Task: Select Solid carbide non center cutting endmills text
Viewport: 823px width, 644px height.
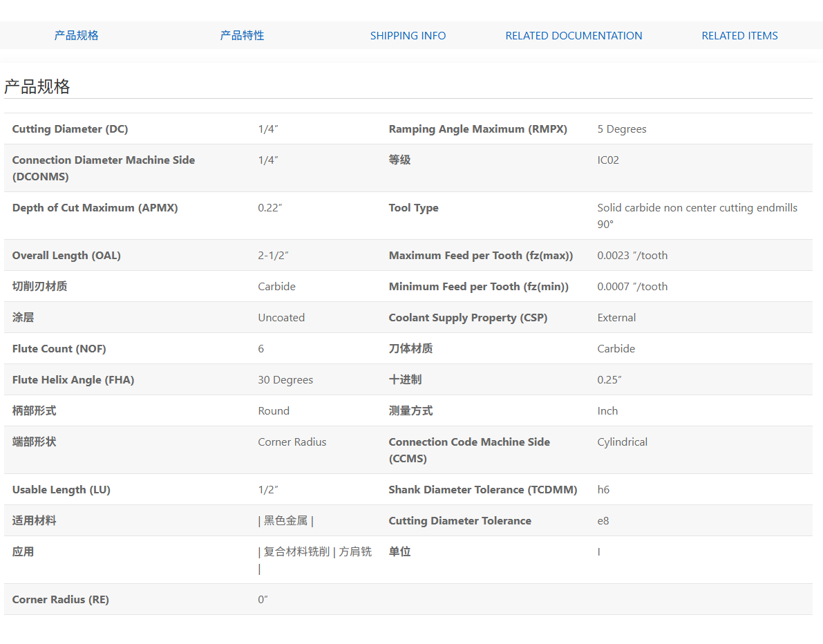Action: click(697, 208)
